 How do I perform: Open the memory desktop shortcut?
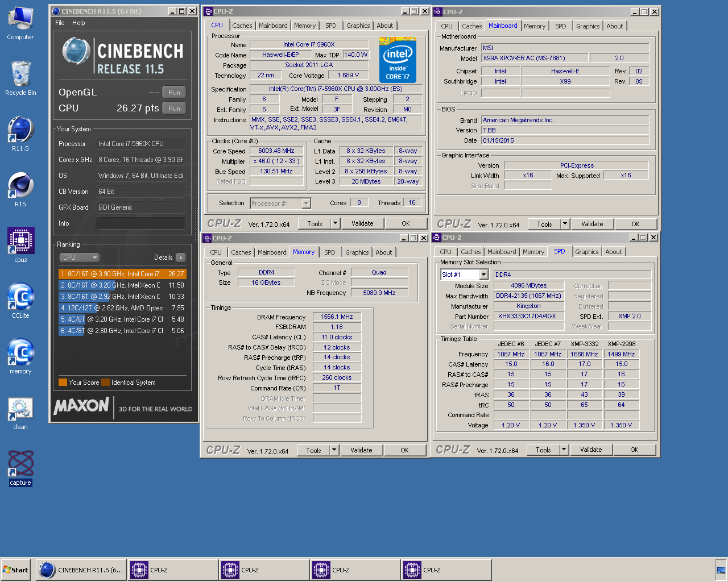click(x=20, y=357)
